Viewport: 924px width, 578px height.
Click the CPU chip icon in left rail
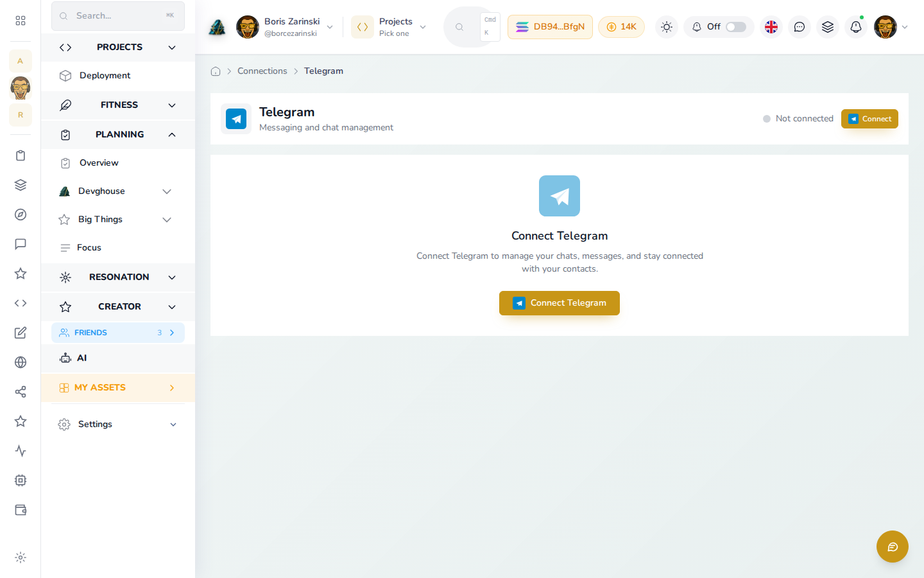21,480
